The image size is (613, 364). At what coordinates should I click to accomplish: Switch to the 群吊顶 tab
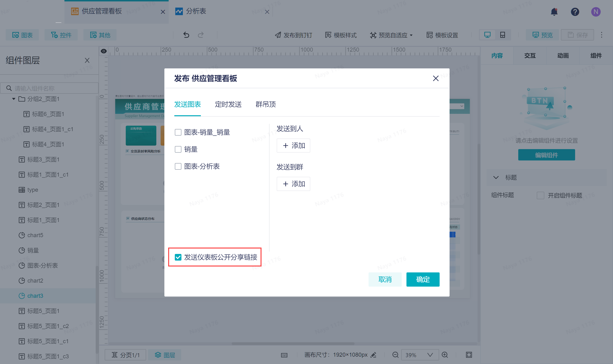click(x=266, y=104)
